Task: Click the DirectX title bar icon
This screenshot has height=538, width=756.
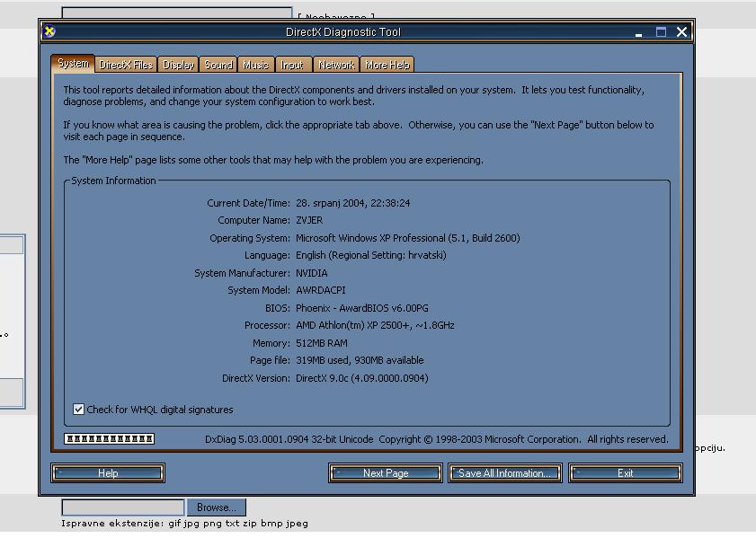Action: click(x=50, y=31)
